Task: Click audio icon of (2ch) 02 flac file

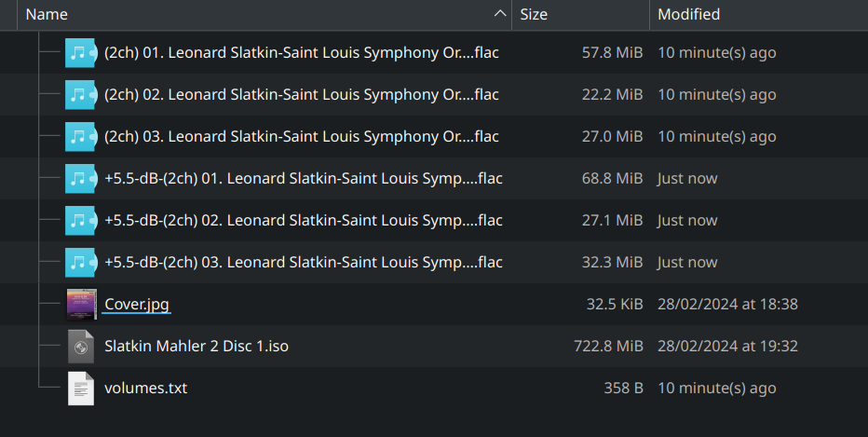Action: point(81,95)
